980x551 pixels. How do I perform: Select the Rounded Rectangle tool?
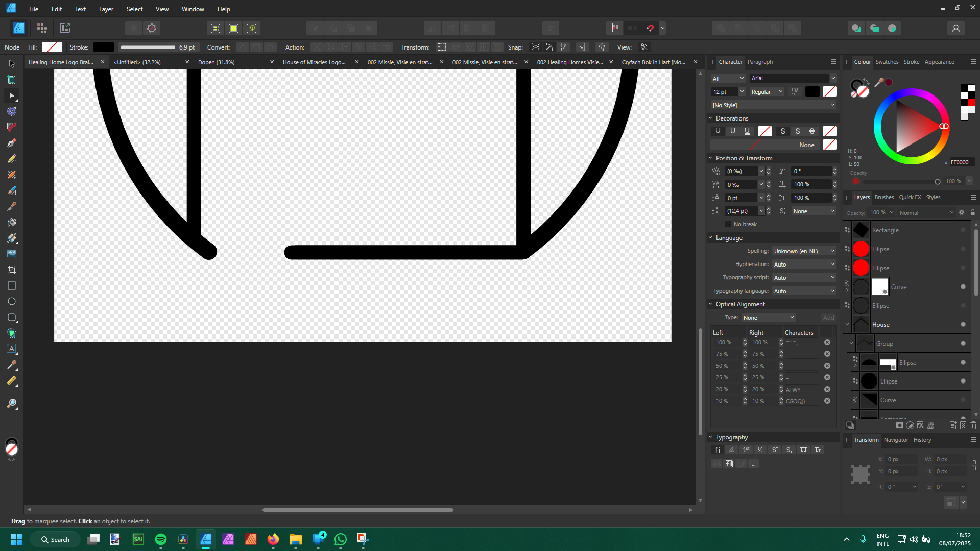click(x=12, y=317)
